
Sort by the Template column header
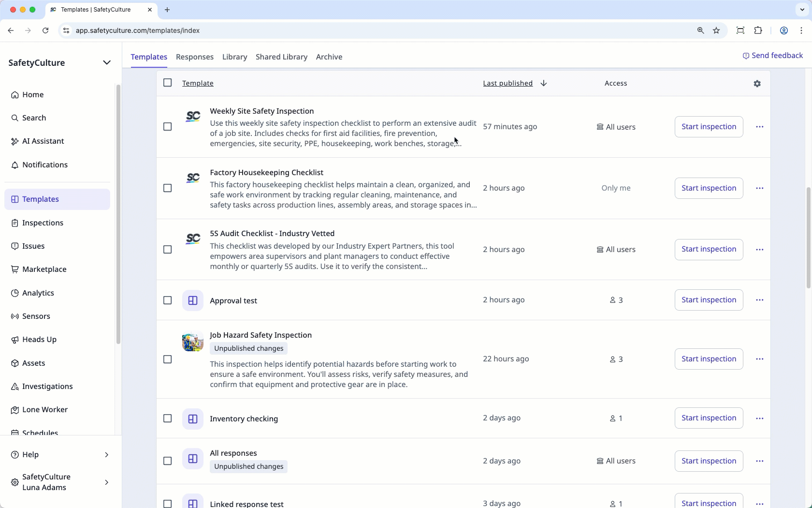point(198,83)
